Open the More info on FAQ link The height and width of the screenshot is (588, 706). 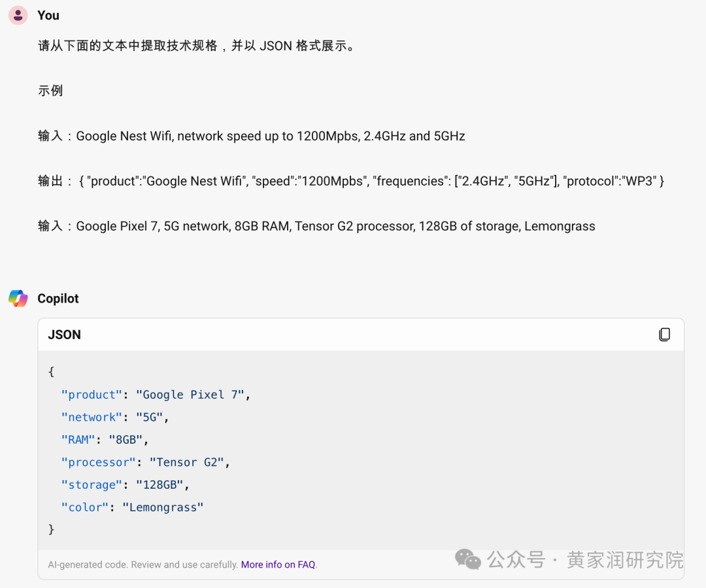tap(278, 564)
